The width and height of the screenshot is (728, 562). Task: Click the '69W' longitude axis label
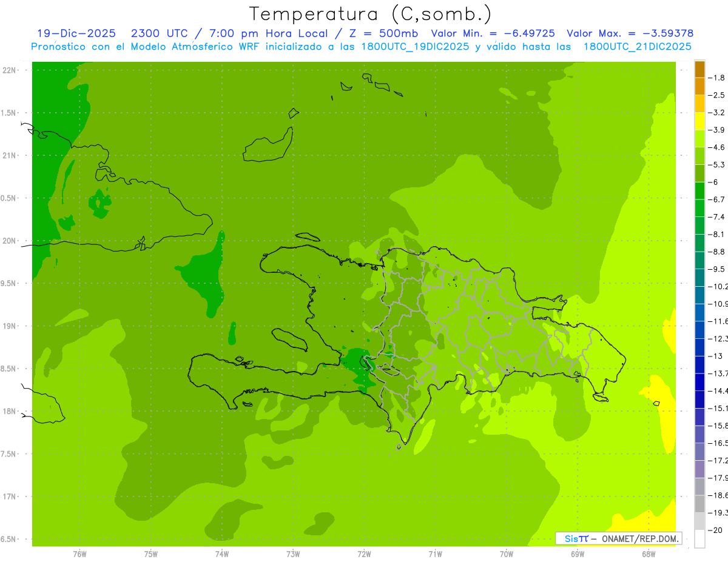[577, 554]
